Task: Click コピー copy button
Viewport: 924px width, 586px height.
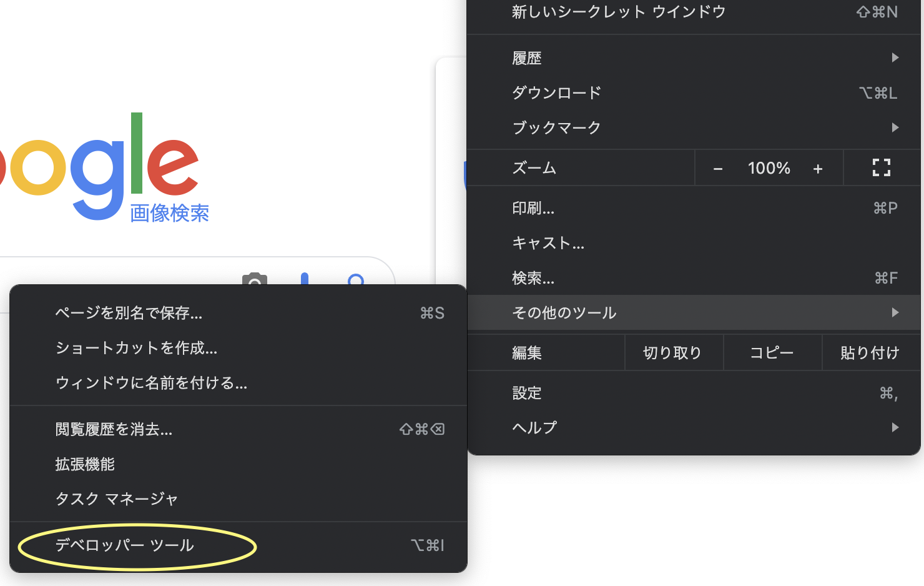Action: [772, 353]
